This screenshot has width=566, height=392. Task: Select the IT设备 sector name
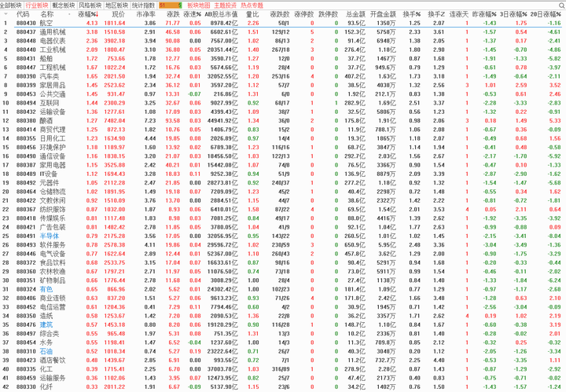tap(49, 174)
